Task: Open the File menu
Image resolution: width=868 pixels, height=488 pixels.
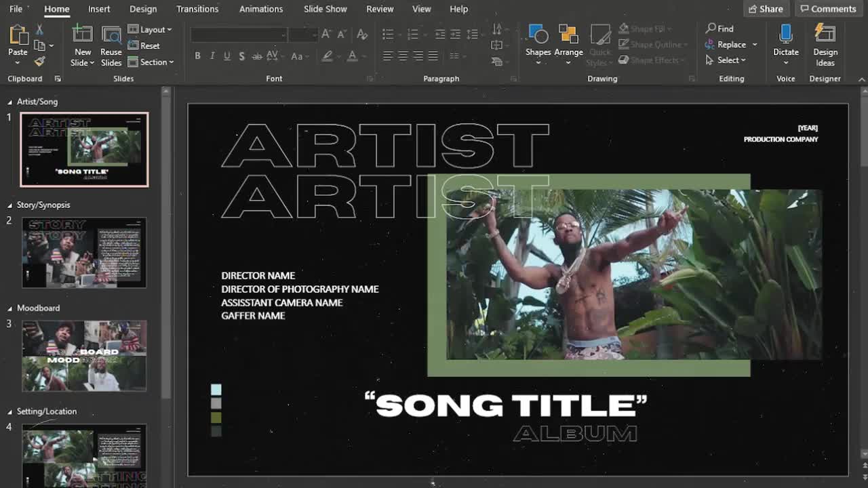Action: click(x=16, y=9)
